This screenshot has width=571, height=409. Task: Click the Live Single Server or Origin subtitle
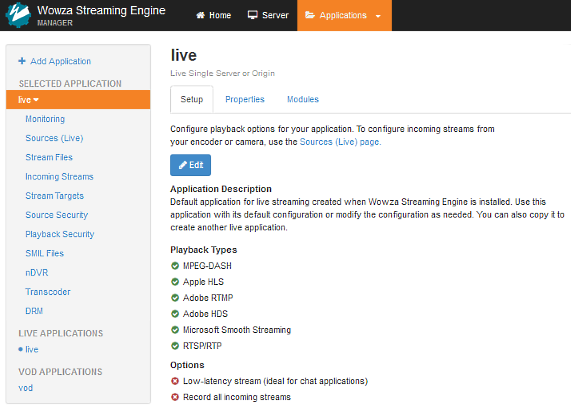click(223, 73)
